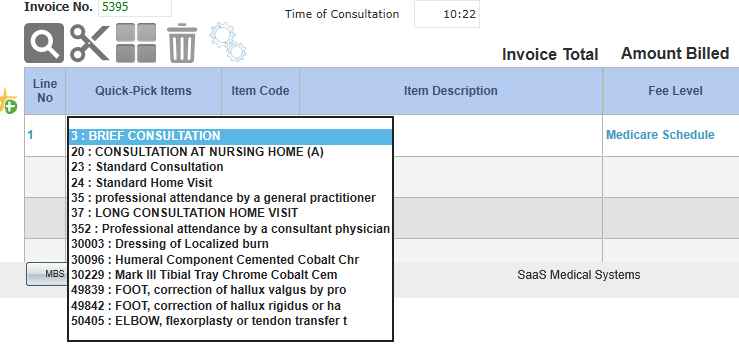
Task: Click the trash can delete icon
Action: (182, 43)
